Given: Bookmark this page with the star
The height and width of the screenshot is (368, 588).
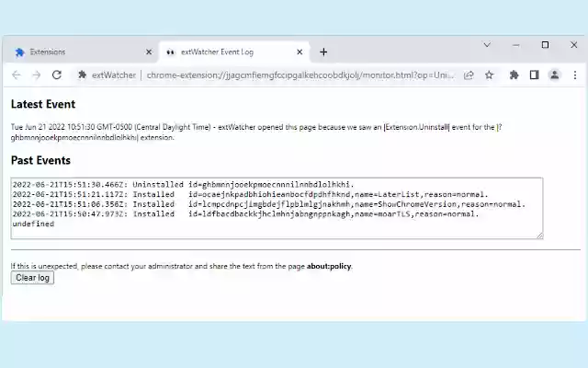Looking at the screenshot, I should coord(489,75).
